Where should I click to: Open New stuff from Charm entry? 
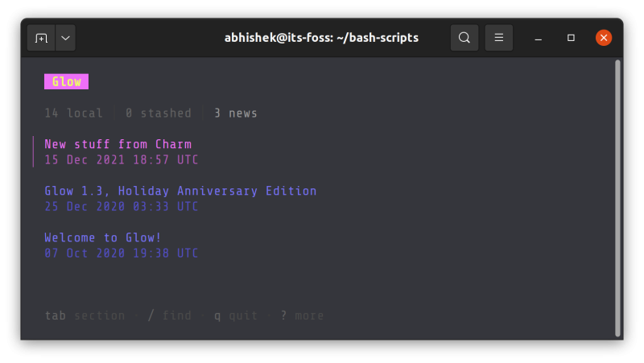pos(118,144)
